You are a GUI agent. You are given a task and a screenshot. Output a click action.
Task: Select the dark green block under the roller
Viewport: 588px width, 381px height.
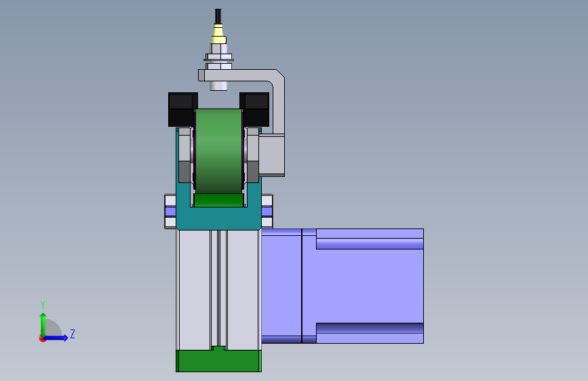point(218,200)
